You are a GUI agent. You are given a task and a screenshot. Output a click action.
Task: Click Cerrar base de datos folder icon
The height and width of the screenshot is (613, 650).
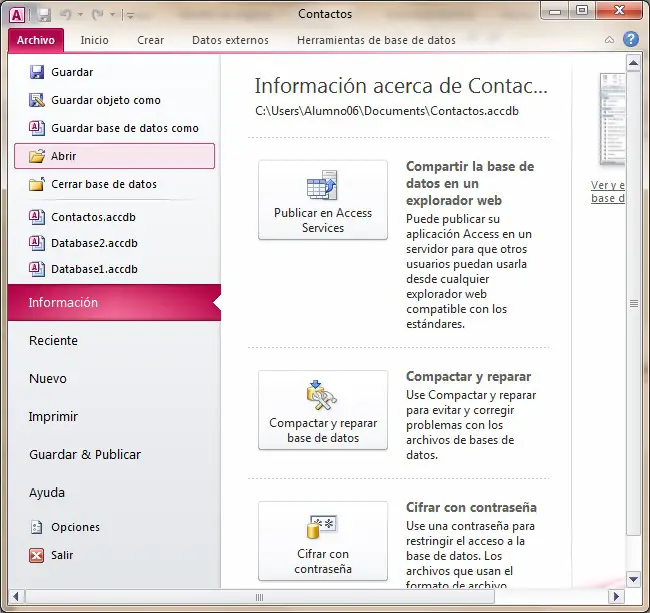click(36, 184)
